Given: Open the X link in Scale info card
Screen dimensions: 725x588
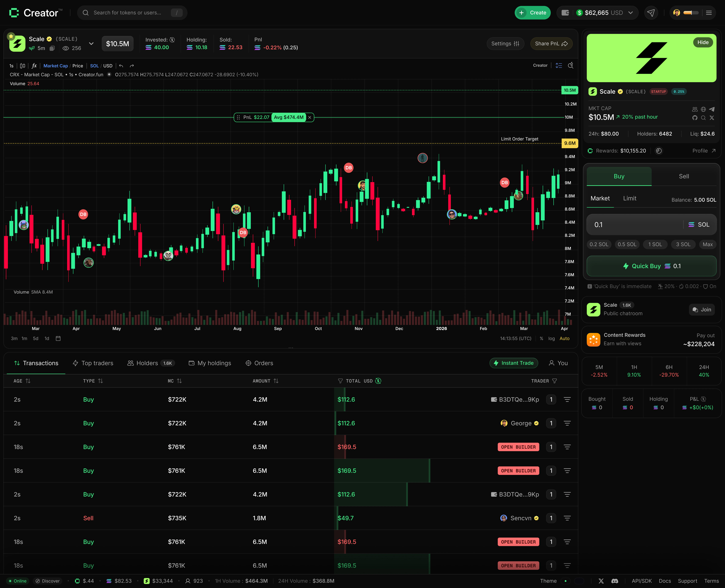Looking at the screenshot, I should (x=712, y=118).
